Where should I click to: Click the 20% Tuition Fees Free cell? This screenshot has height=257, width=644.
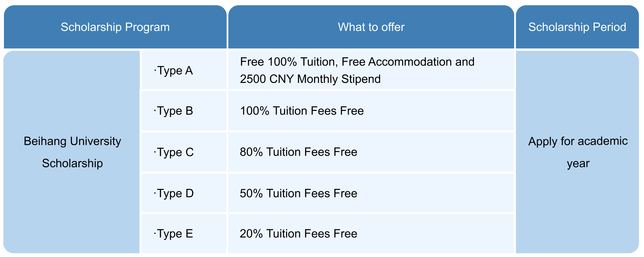click(x=298, y=234)
